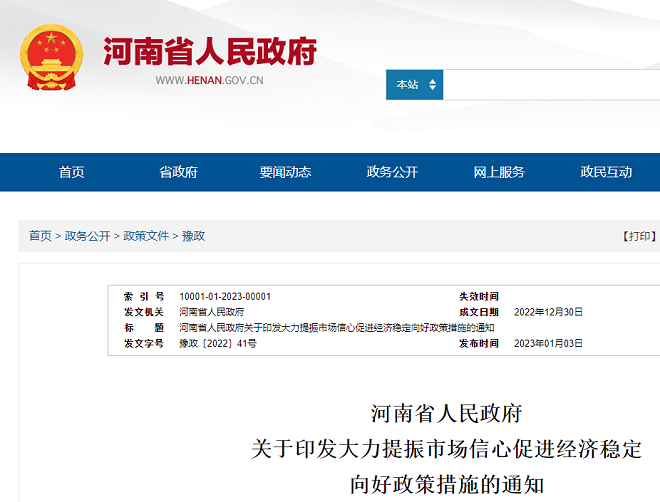Open the 本站 search scope dropdown

414,85
